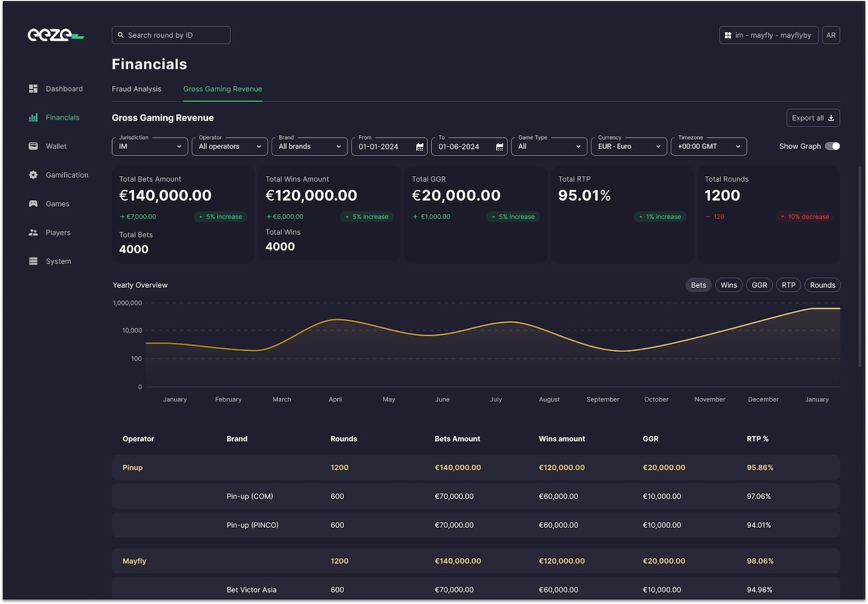The width and height of the screenshot is (868, 604).
Task: Click the Gamification gear icon
Action: [33, 175]
